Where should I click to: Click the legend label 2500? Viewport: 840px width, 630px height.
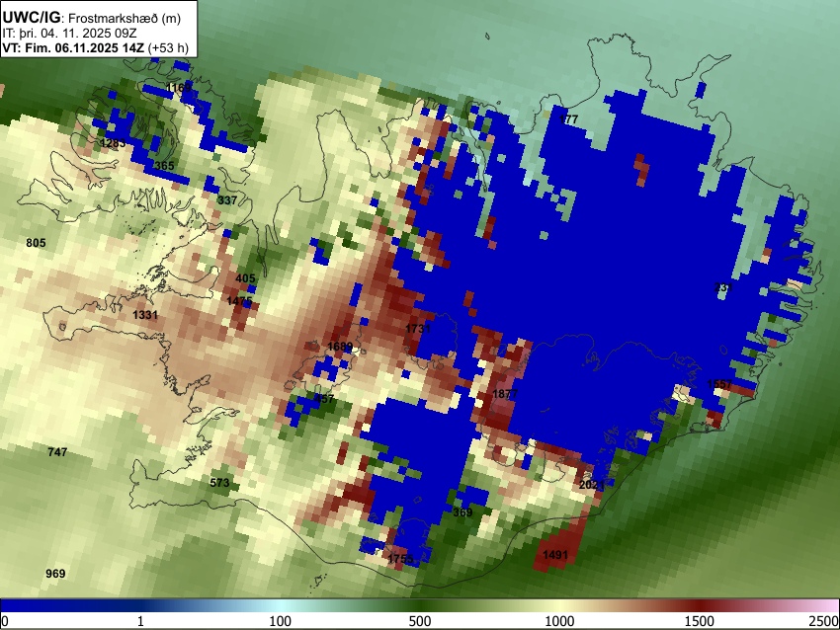point(824,621)
